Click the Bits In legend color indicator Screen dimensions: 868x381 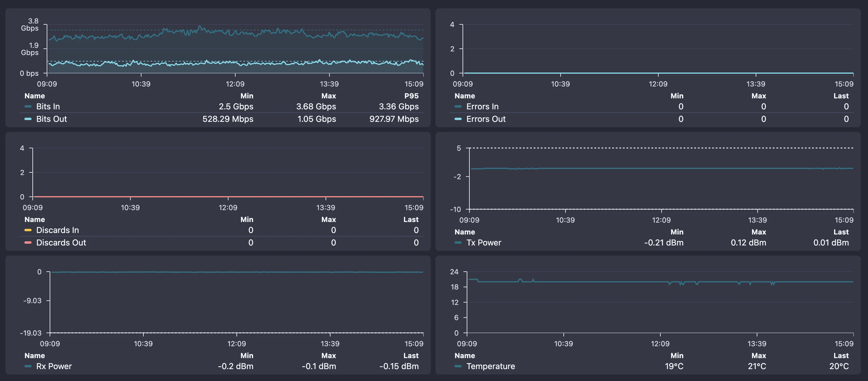click(28, 106)
